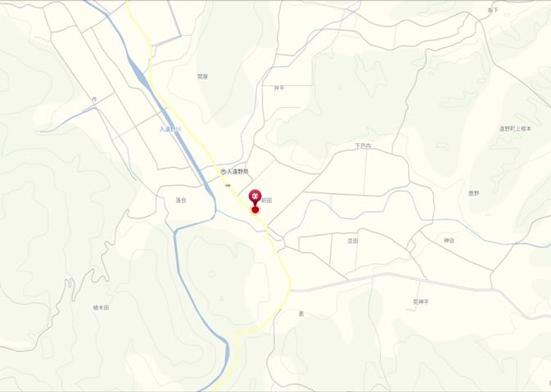The height and width of the screenshot is (392, 551).
Task: Click the 入遠野川 river name label
Action: [170, 129]
